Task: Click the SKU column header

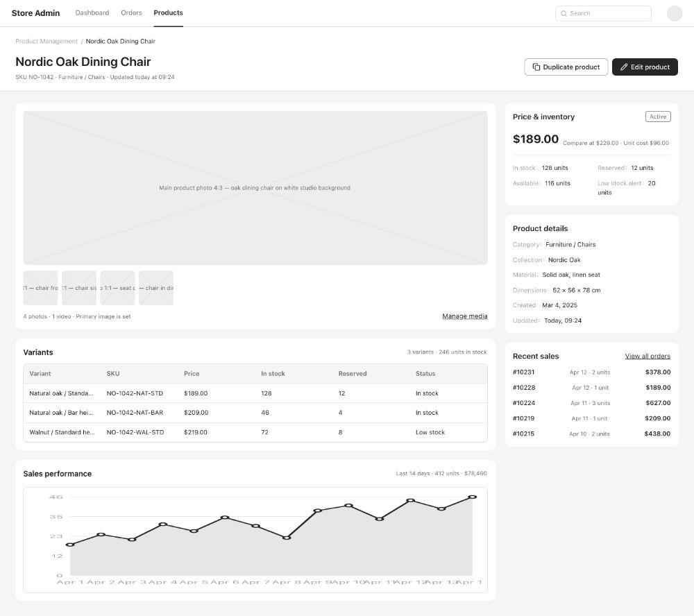Action: point(113,373)
